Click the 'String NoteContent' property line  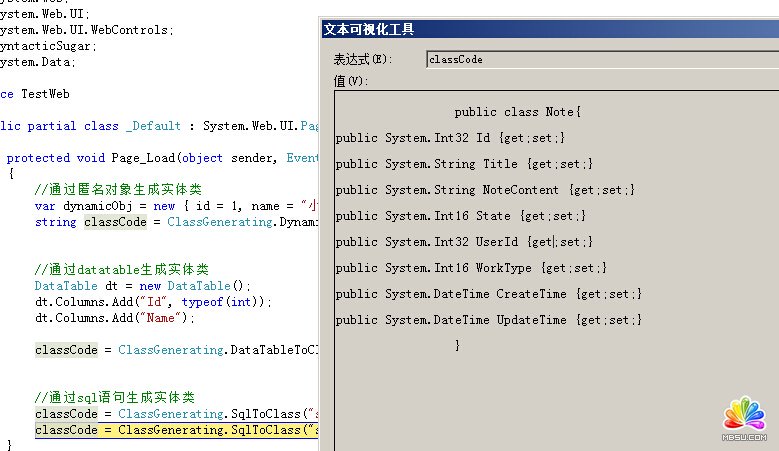click(x=485, y=190)
